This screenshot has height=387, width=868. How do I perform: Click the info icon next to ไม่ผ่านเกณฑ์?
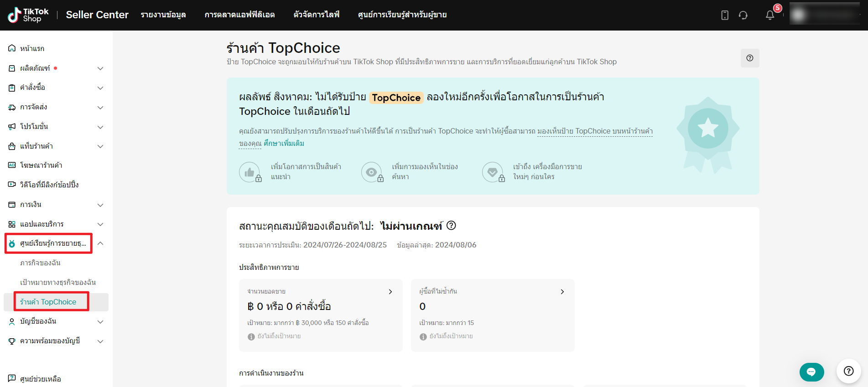pyautogui.click(x=451, y=226)
